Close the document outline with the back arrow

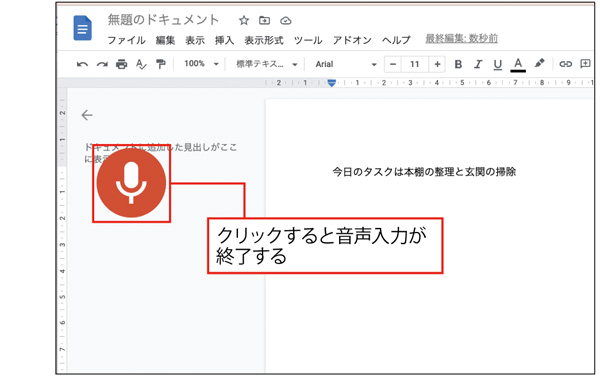pyautogui.click(x=87, y=115)
